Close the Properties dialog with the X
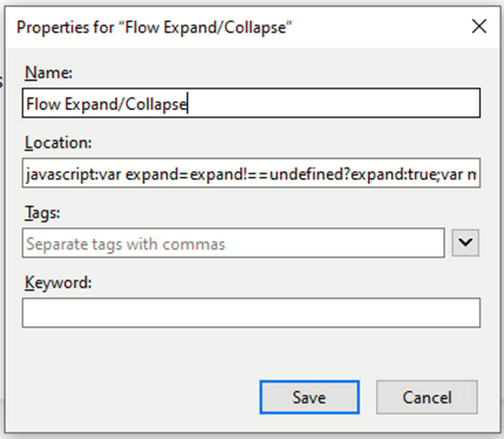 pos(478,26)
